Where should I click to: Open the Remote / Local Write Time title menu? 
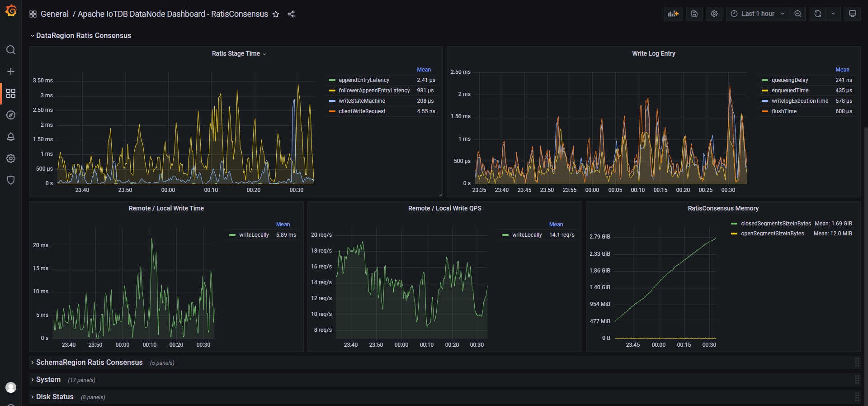[x=166, y=208]
